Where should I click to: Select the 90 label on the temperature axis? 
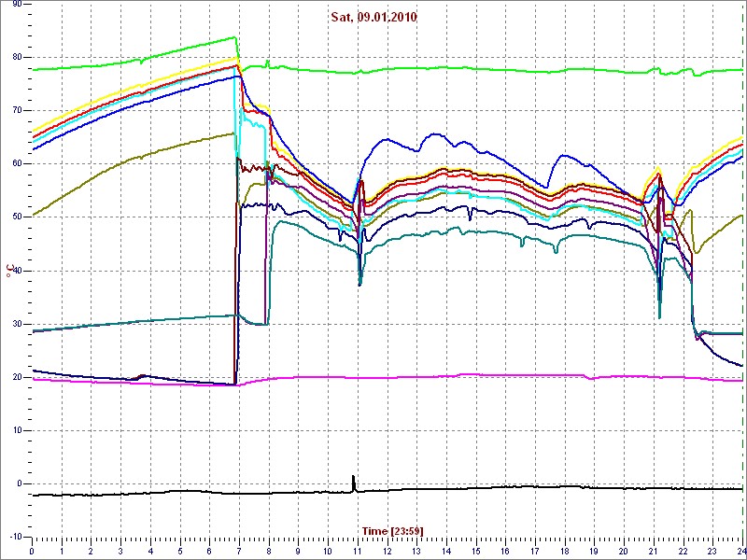point(17,4)
